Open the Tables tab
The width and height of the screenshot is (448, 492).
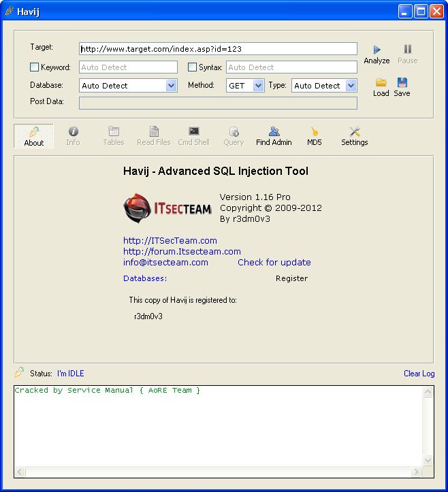click(x=113, y=136)
